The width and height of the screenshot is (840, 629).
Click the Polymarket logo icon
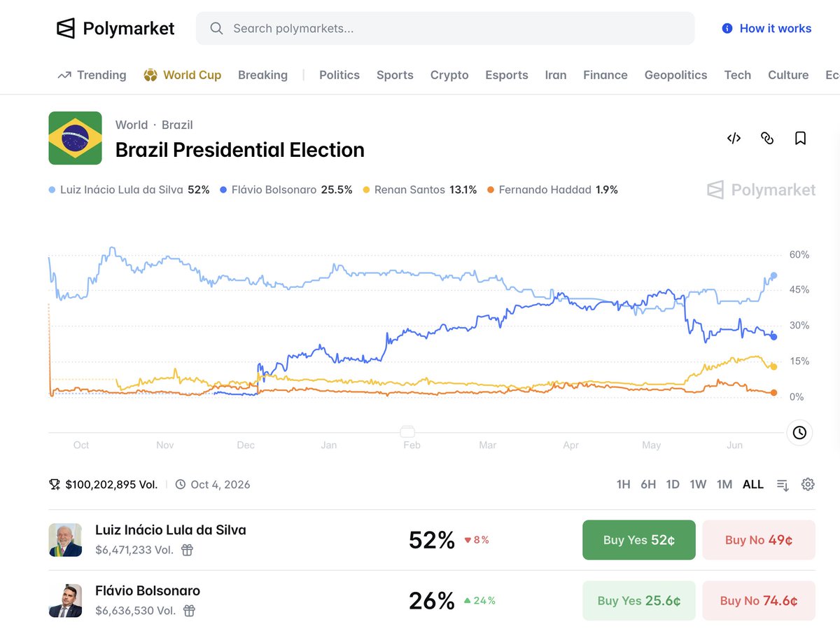65,29
